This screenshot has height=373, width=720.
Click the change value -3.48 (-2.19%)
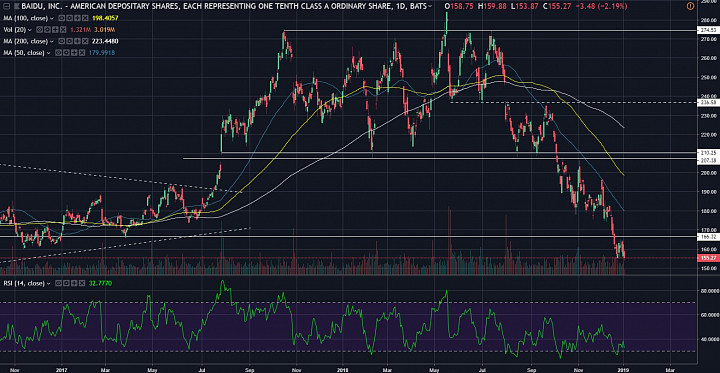603,6
